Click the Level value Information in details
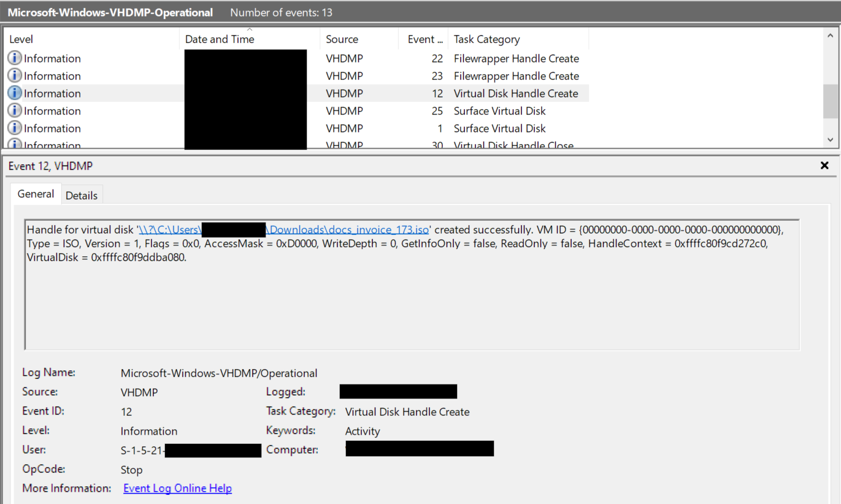The height and width of the screenshot is (504, 841). [149, 431]
